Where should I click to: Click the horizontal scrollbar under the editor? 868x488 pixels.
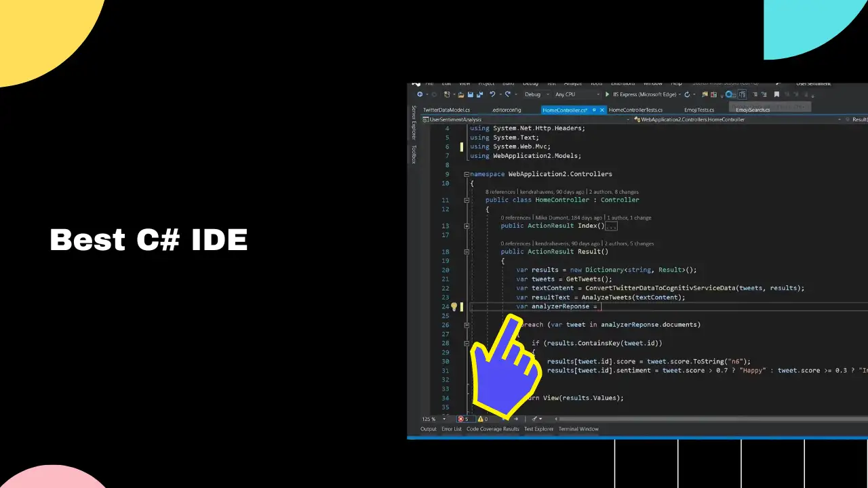pyautogui.click(x=712, y=419)
